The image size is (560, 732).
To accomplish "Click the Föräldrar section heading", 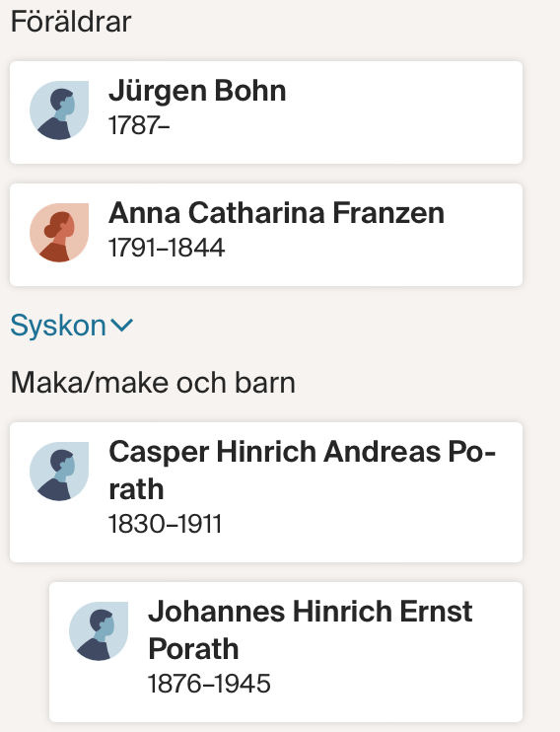I will click(x=71, y=22).
